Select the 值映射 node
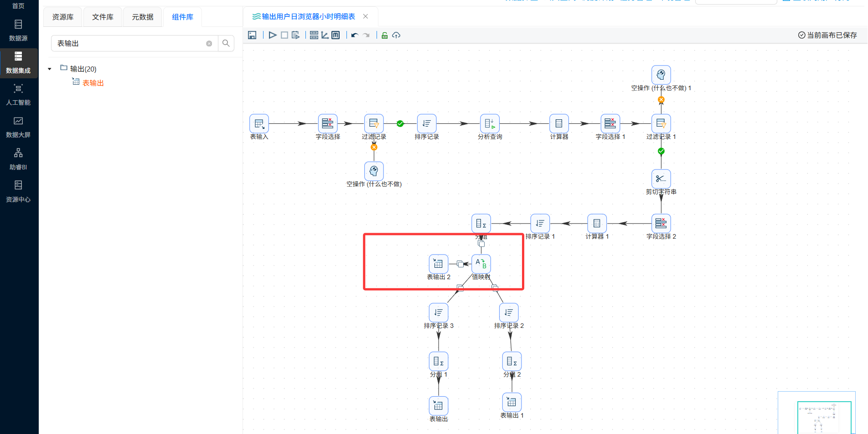This screenshot has height=434, width=868. 481,264
